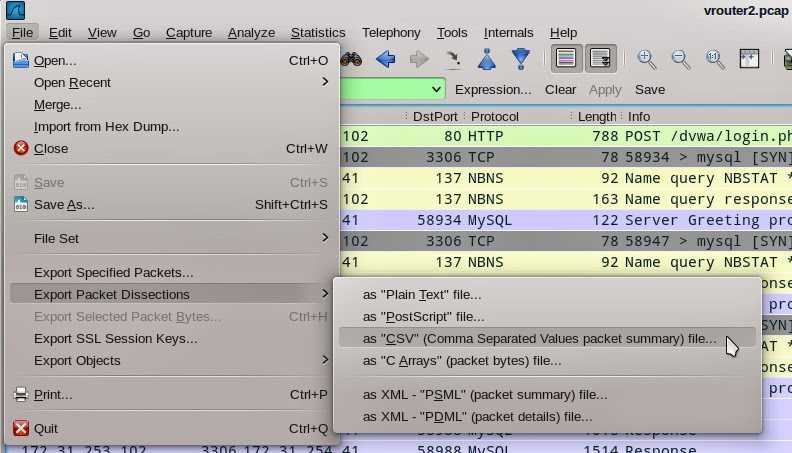Screen dimensions: 792x453
Task: Open the Telephony menu
Action: (391, 32)
